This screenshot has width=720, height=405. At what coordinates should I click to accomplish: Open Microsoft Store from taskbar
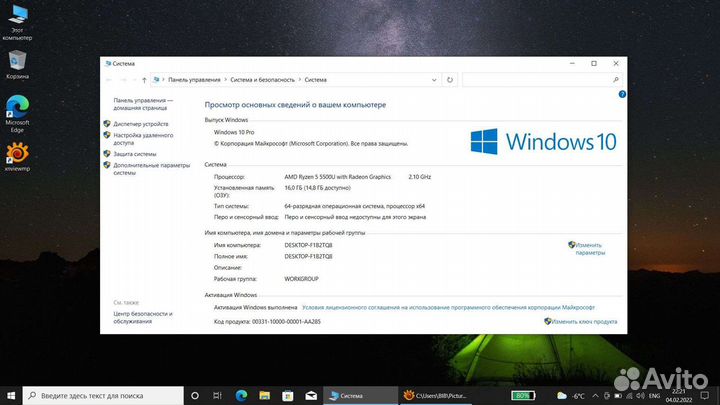pyautogui.click(x=288, y=395)
